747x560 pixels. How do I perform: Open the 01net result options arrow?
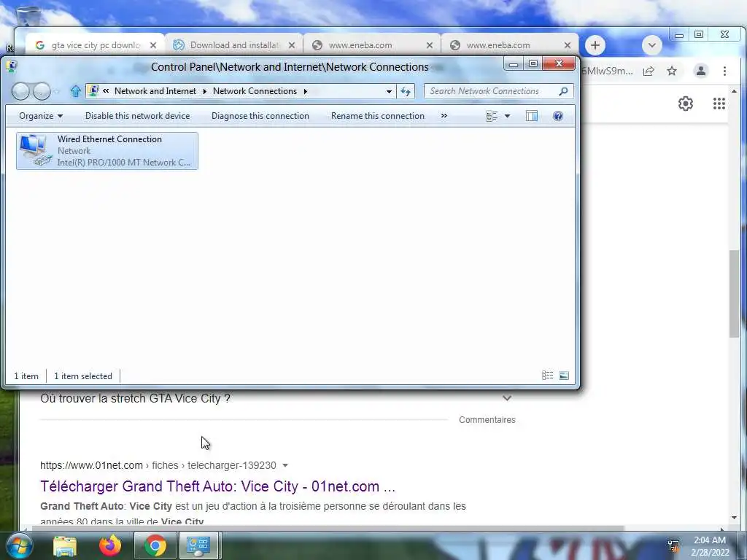[285, 465]
